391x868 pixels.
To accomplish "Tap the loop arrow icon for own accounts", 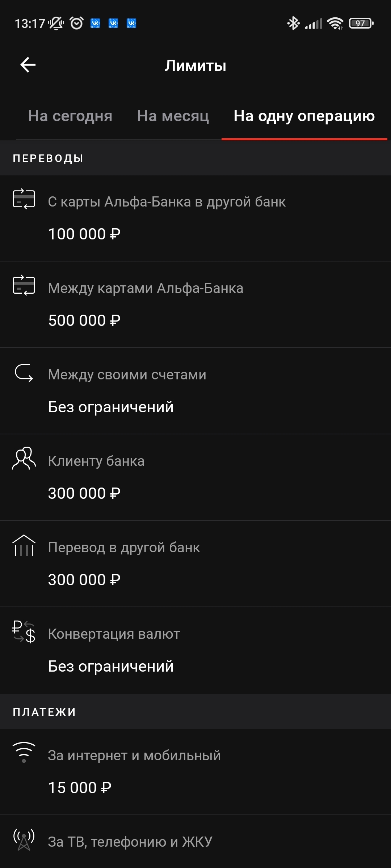I will [24, 373].
